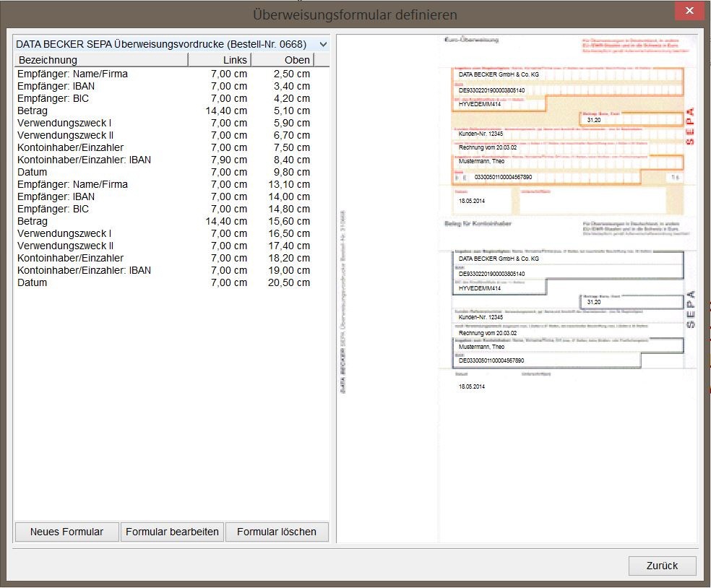Select the Oben value "6,70 cm"

[292, 135]
